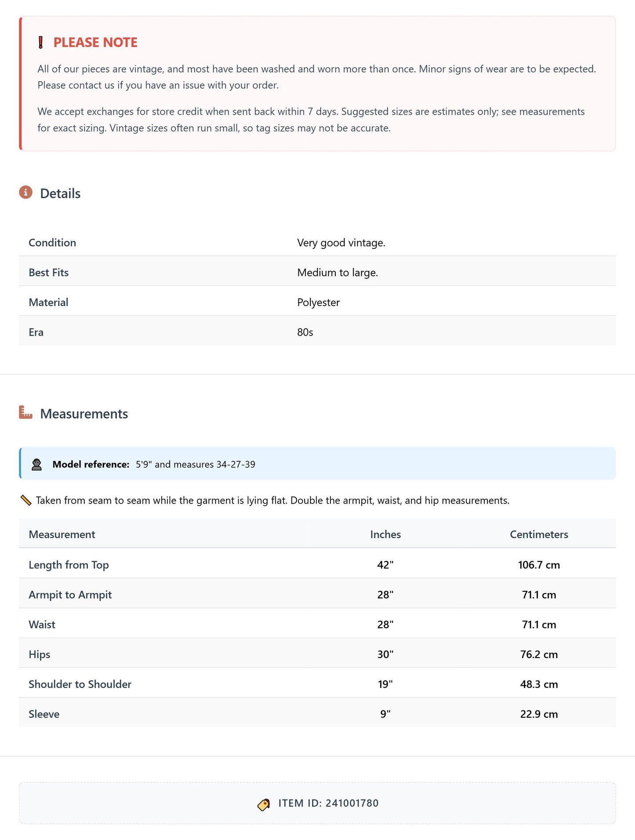Click the Medium to large fit value
Viewport: 635px width, 840px height.
[337, 272]
